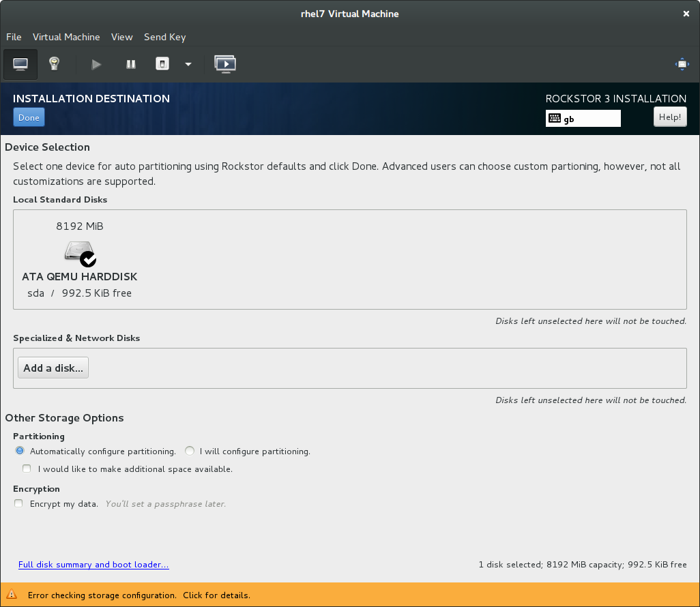The height and width of the screenshot is (607, 700).
Task: Show the graphical console view
Action: tap(20, 64)
